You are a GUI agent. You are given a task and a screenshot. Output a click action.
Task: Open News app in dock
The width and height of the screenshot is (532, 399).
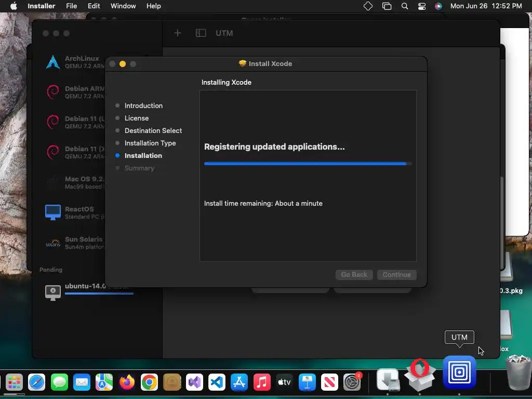[329, 382]
